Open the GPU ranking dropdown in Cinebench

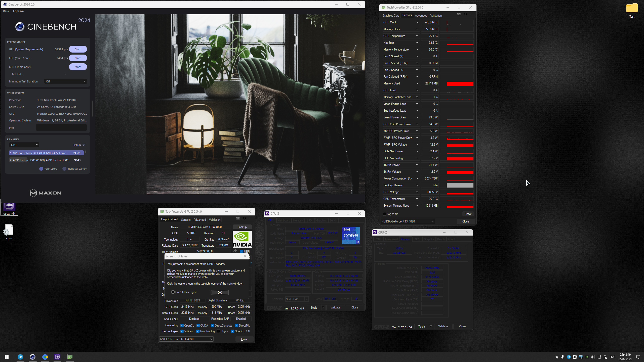click(24, 145)
